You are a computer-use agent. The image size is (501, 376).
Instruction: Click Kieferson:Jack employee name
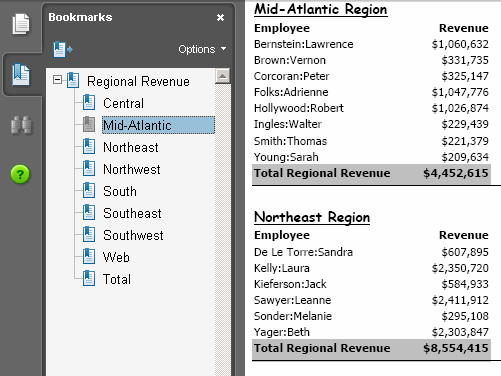click(x=290, y=284)
